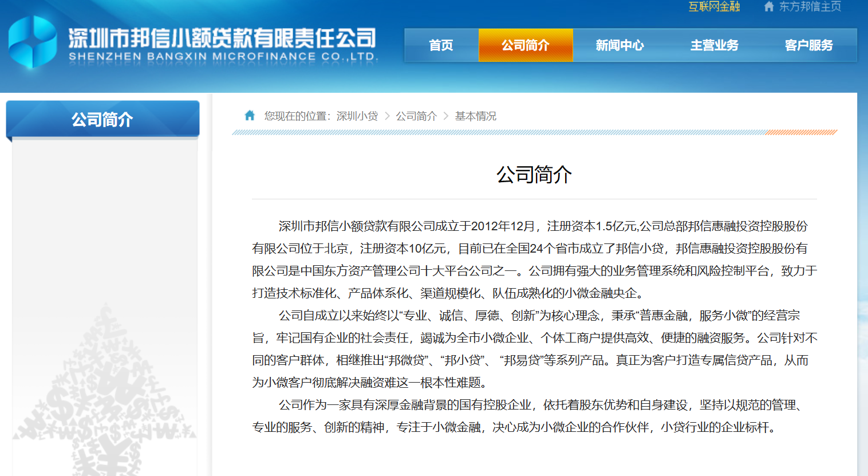Select the 公司简介 sidebar header

[102, 119]
